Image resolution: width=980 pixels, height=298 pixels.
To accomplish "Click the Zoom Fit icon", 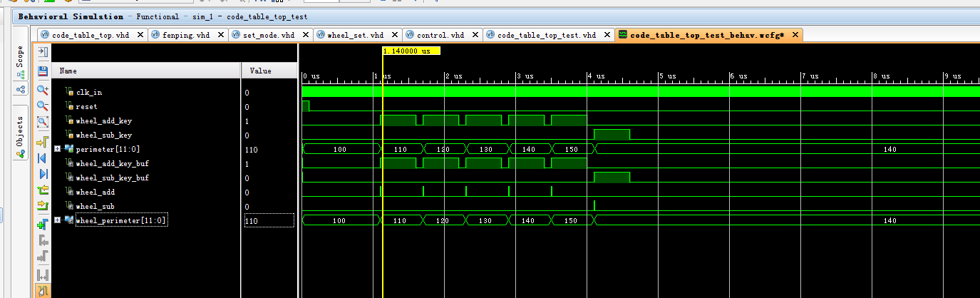I will pos(42,123).
